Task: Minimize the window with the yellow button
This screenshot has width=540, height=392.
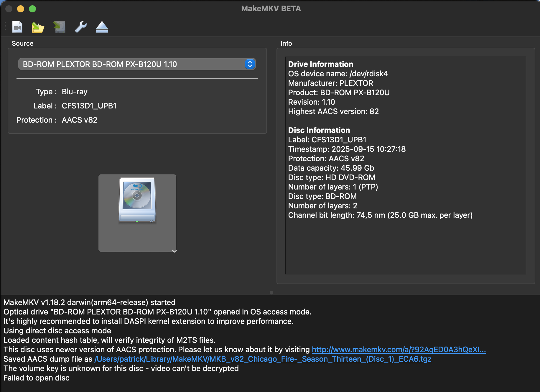Action: 21,9
